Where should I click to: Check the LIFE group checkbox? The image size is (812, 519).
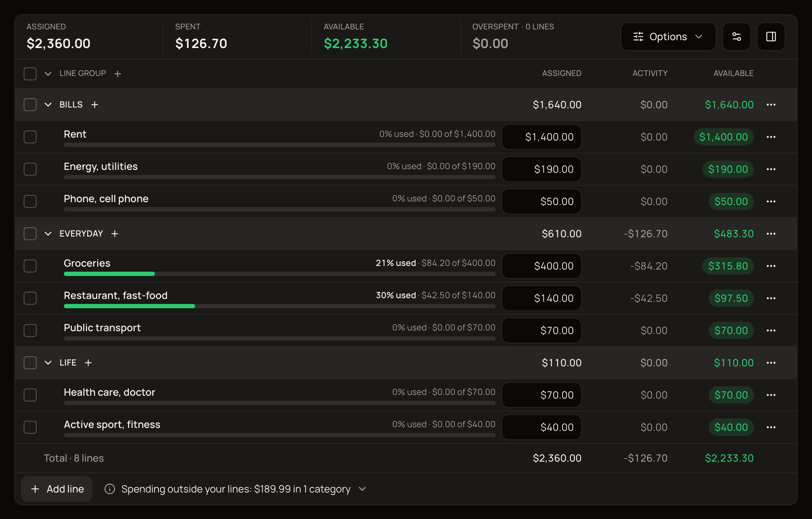(x=30, y=363)
